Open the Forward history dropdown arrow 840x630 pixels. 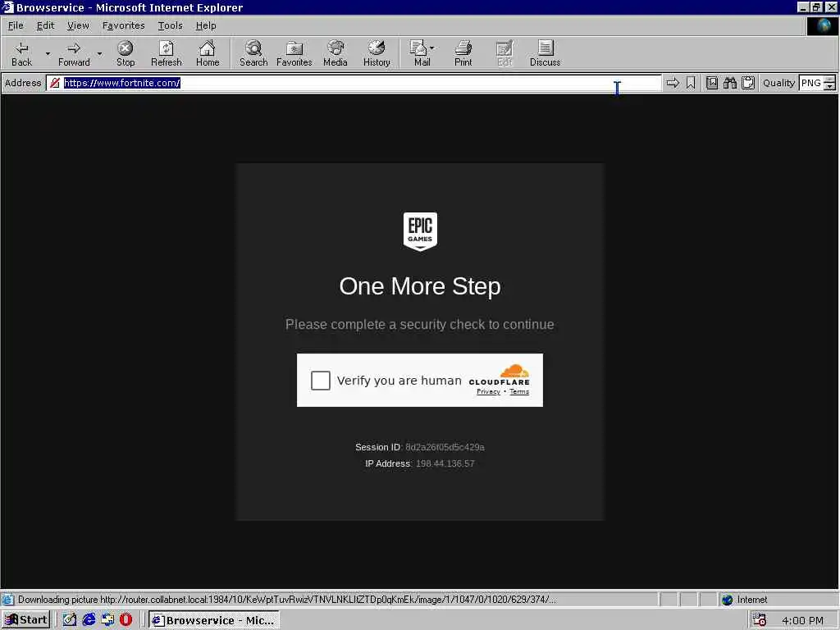[x=99, y=53]
